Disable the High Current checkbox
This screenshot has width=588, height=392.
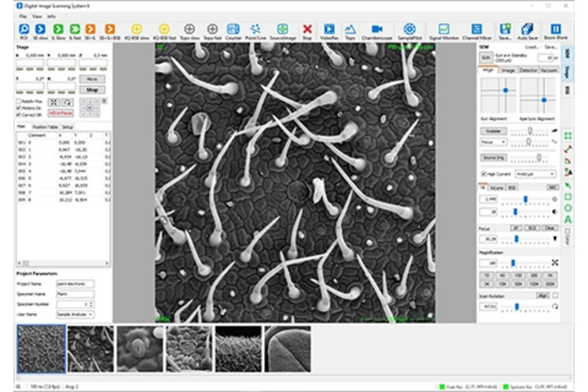483,174
